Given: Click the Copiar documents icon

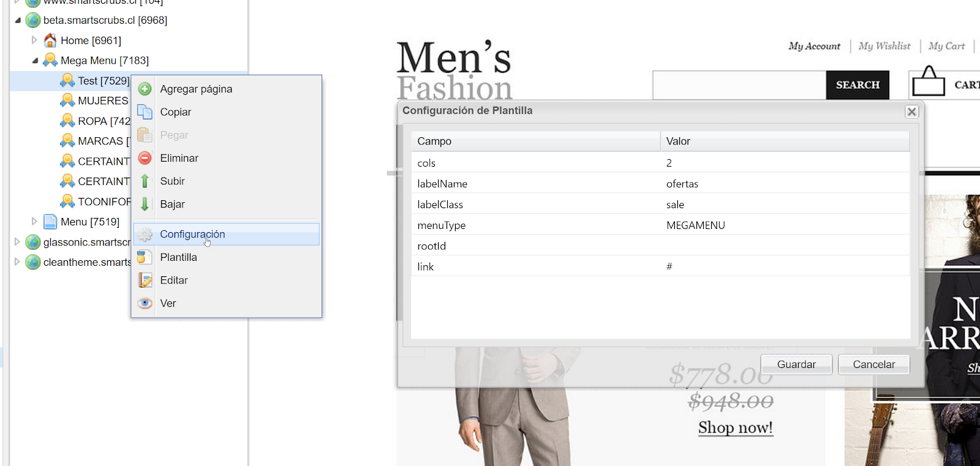Looking at the screenshot, I should [145, 112].
